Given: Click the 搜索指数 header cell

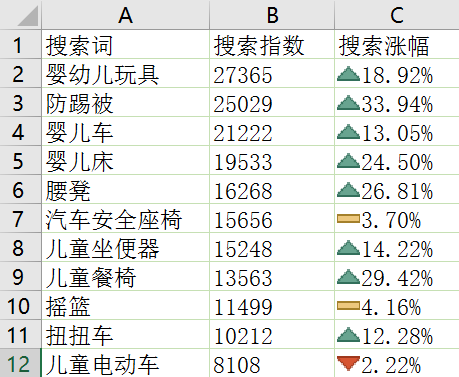Looking at the screenshot, I should [272, 44].
